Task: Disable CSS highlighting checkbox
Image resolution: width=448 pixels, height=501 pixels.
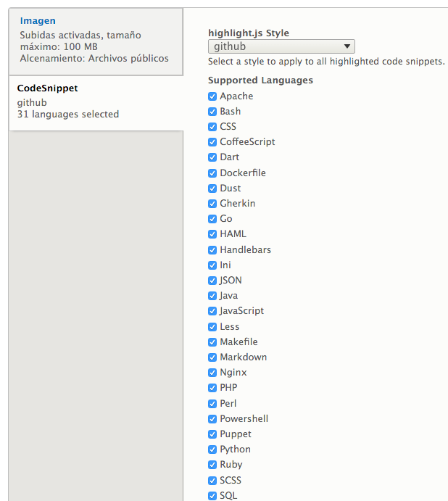Action: 212,127
